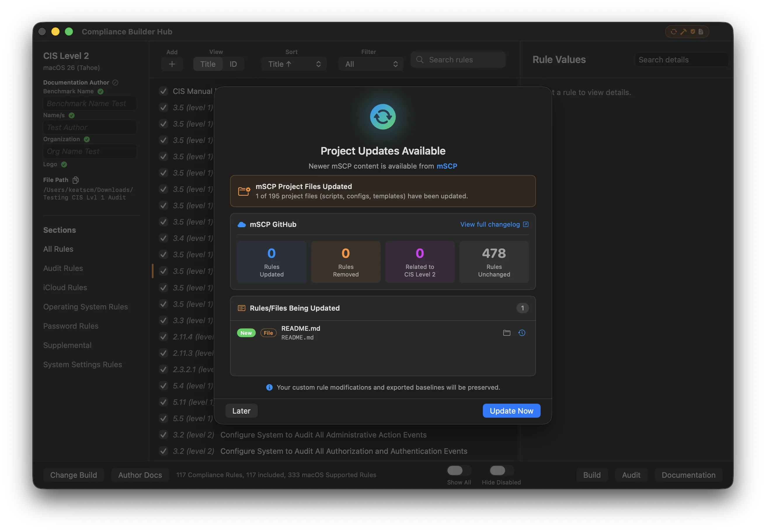
Task: Click the plus Add rule button
Action: [172, 64]
